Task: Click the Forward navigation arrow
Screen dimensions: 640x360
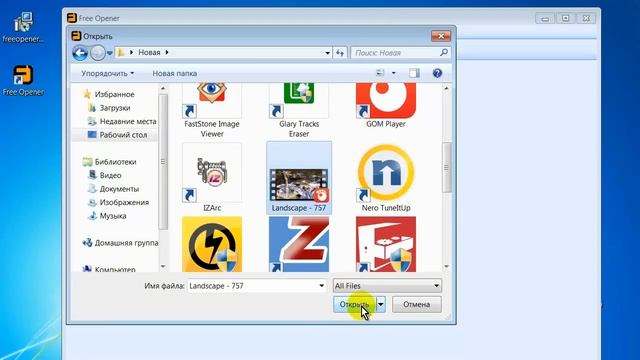Action: click(98, 53)
